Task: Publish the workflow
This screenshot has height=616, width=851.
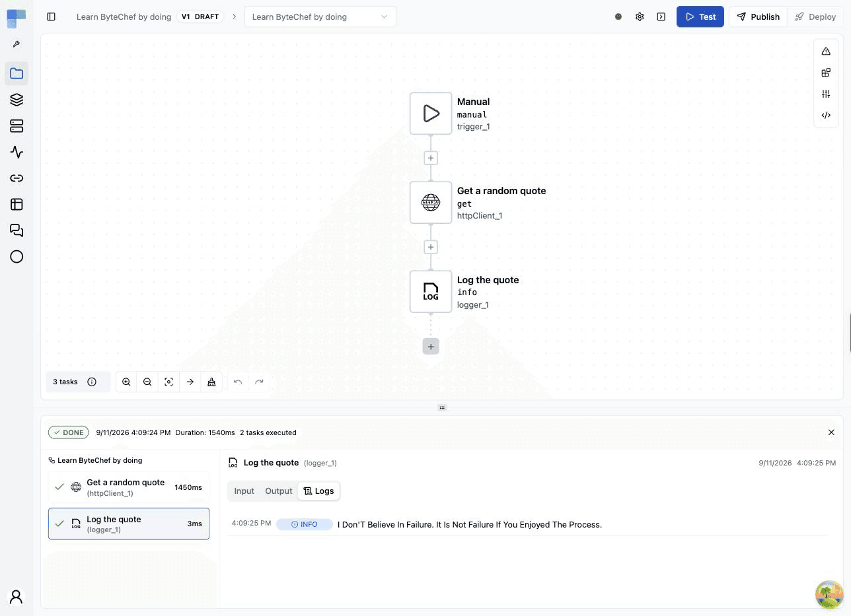Action: tap(758, 17)
